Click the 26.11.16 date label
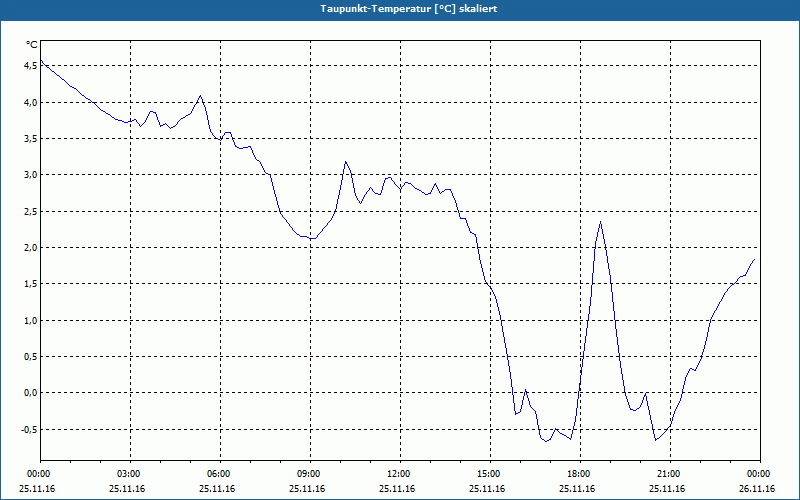Image resolution: width=800 pixels, height=500 pixels. coord(757,489)
